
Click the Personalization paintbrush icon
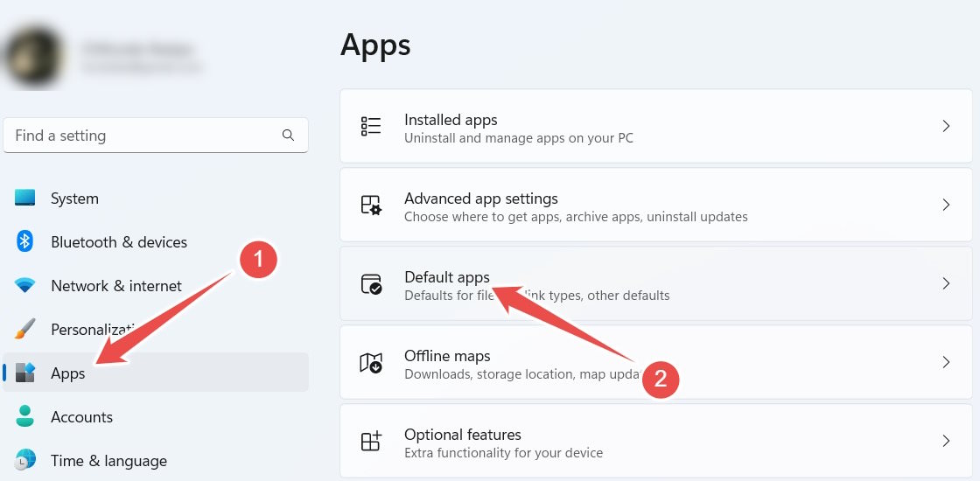[25, 329]
